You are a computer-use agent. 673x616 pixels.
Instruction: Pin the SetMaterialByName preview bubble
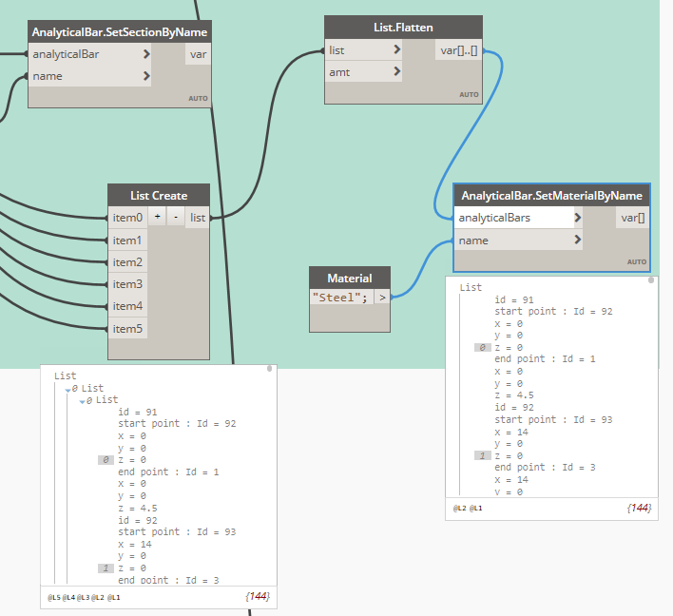651,280
